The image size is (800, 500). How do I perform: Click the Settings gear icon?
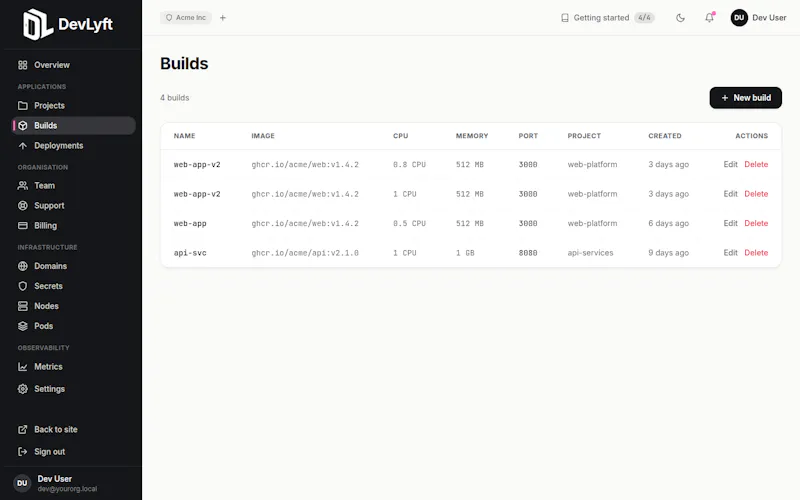point(22,389)
